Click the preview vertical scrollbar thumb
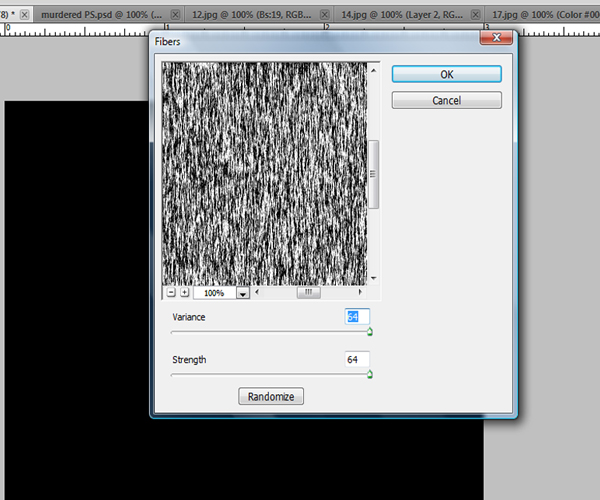600x500 pixels. [374, 173]
